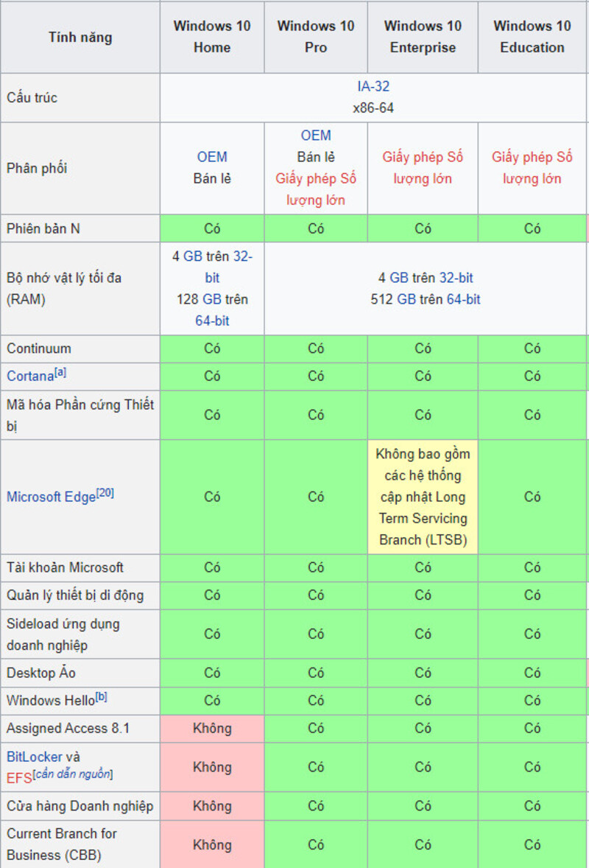Click the 32-bit link above the 512 GB line
The image size is (589, 868).
(456, 278)
